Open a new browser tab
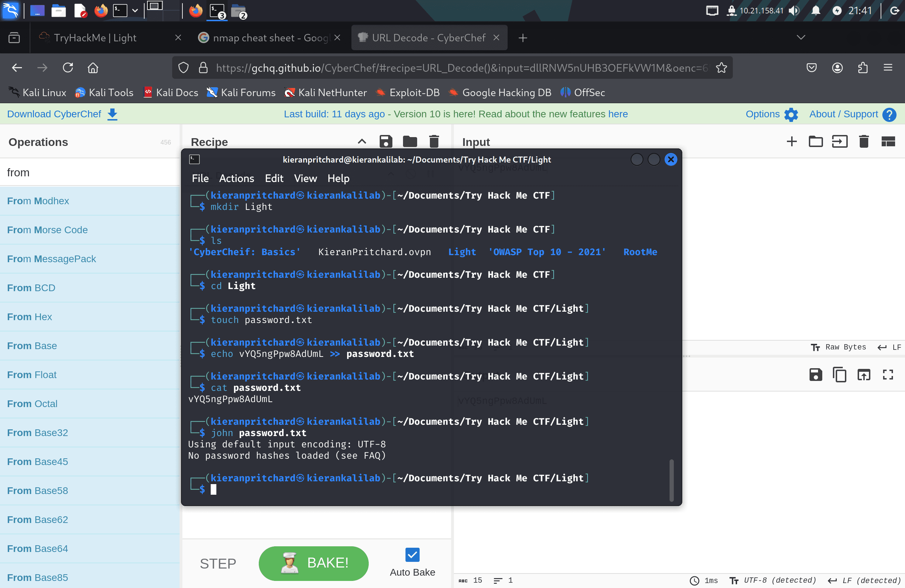 coord(522,37)
